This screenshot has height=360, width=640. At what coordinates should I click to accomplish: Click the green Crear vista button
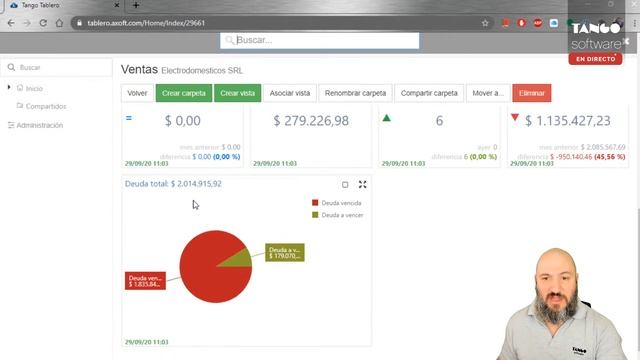(x=238, y=93)
